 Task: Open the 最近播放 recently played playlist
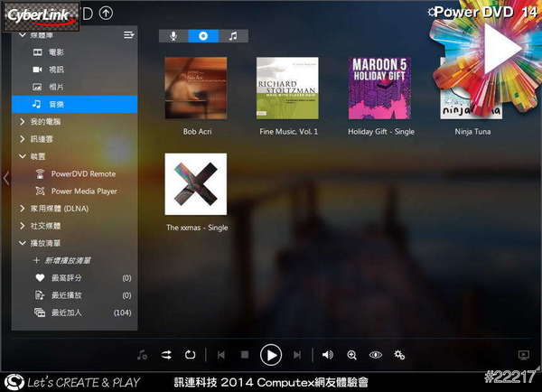coord(75,295)
